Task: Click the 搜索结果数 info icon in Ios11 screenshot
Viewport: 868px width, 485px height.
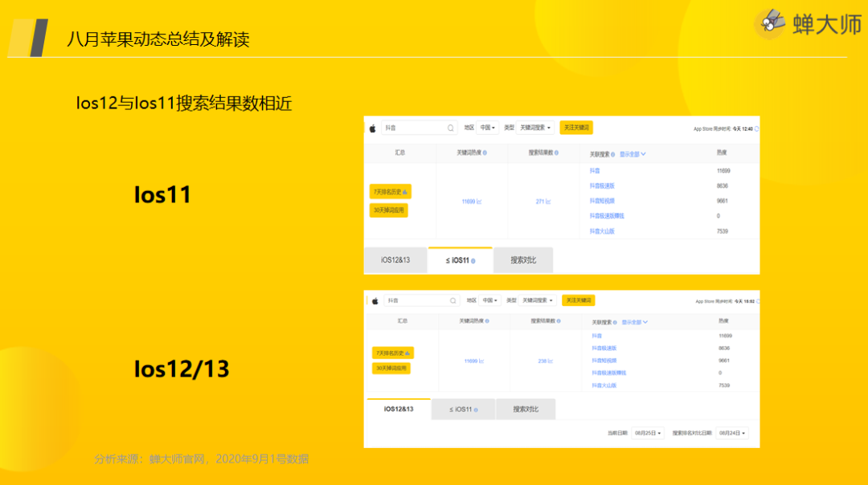Action: 556,153
